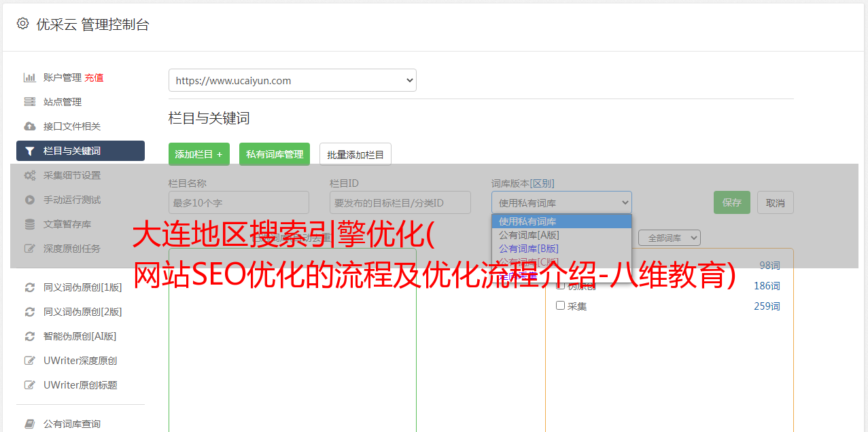Open 账户管理 in the sidebar
The height and width of the screenshot is (432, 868).
63,77
